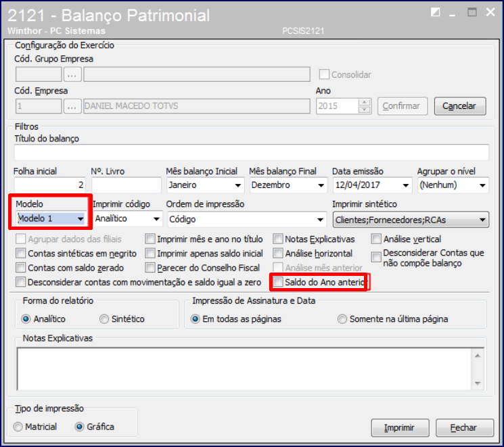Select the Sintético report form radio
Viewport: 504px width, 447px height.
[x=104, y=319]
